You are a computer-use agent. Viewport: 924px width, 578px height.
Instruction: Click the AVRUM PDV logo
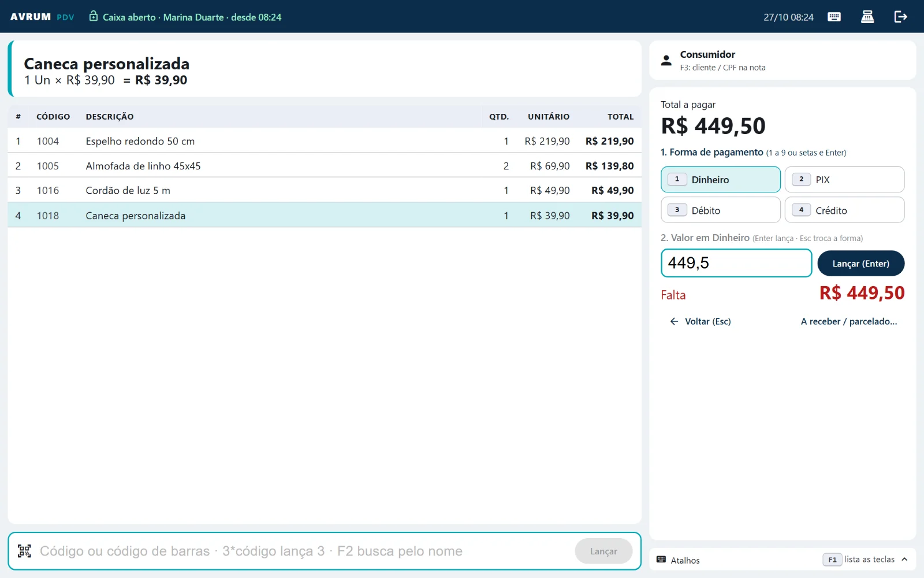pos(42,17)
